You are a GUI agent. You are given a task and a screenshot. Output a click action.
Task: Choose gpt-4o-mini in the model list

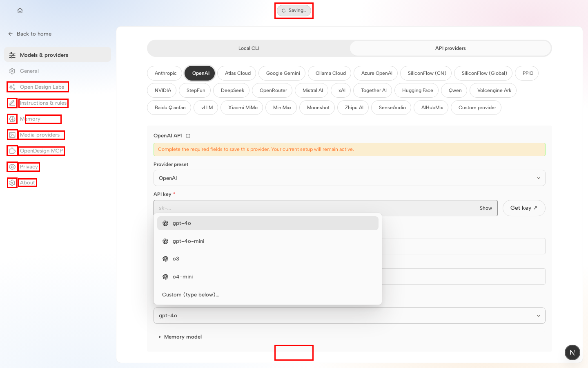click(x=268, y=241)
